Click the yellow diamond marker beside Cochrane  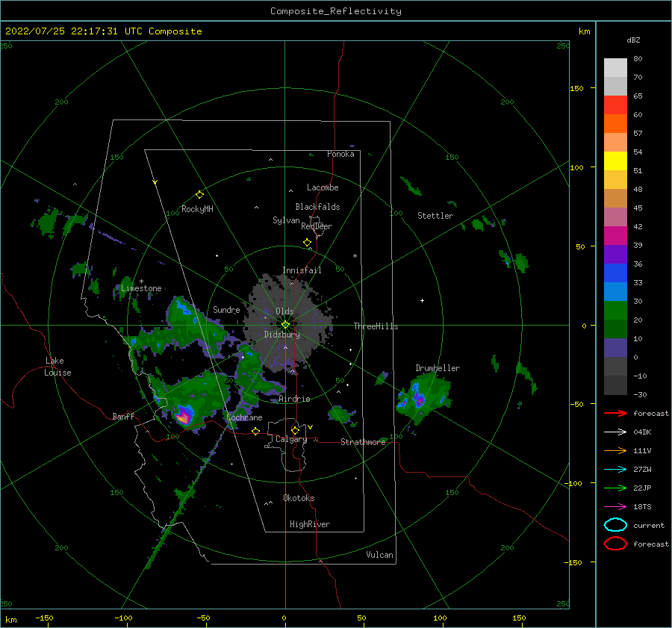coord(256,431)
